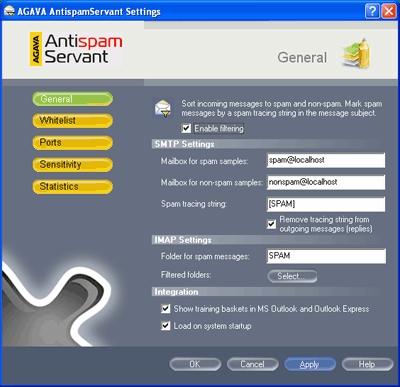Click the IMAP Settings section header

click(x=183, y=240)
